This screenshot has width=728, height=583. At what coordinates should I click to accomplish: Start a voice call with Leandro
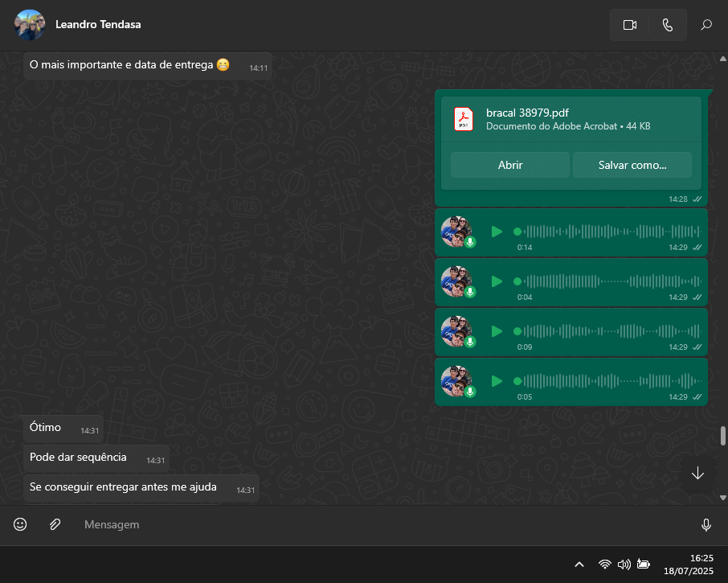pyautogui.click(x=667, y=25)
